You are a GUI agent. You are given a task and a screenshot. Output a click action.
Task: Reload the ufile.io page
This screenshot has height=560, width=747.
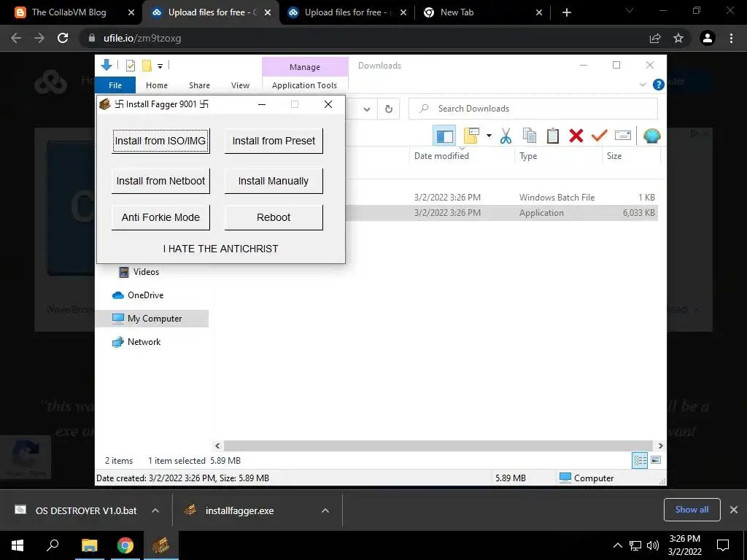tap(63, 38)
